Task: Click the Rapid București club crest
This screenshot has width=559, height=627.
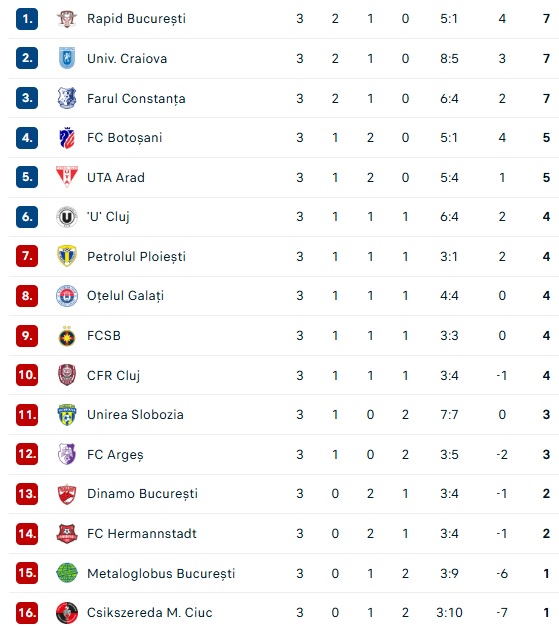Action: click(67, 19)
